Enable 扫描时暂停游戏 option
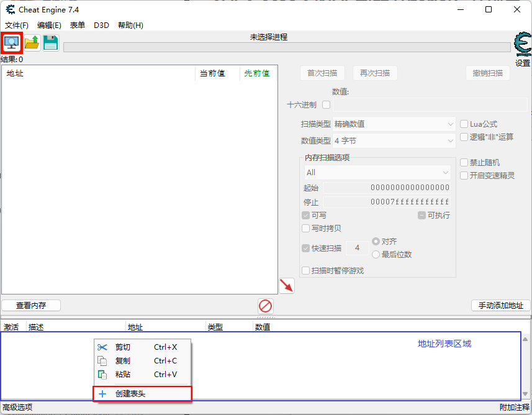Image resolution: width=532 pixels, height=415 pixels. 305,270
